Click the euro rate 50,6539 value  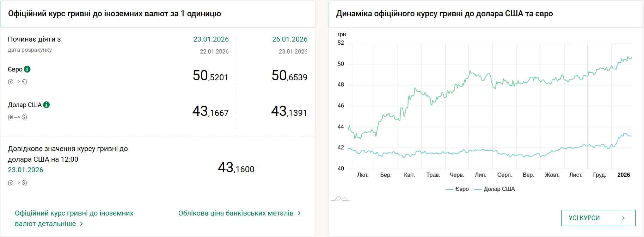click(289, 76)
